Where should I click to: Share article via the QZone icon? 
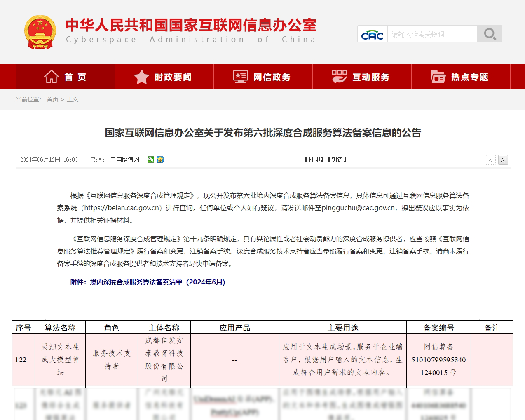coord(160,160)
